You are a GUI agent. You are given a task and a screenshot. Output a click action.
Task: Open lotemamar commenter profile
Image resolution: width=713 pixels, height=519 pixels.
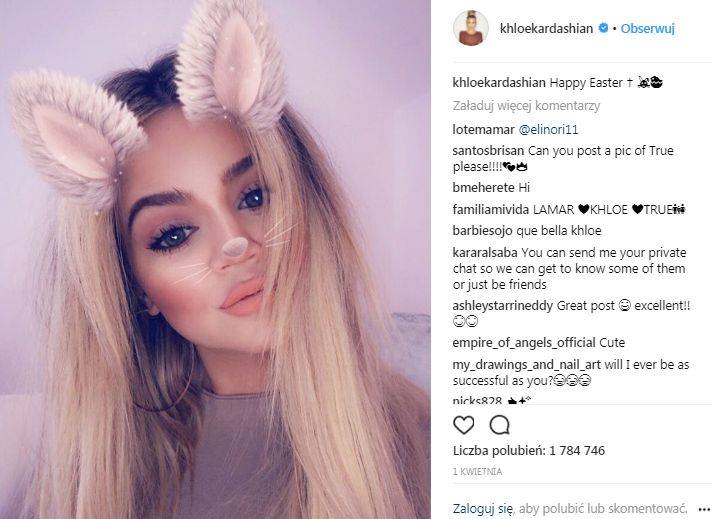click(483, 130)
